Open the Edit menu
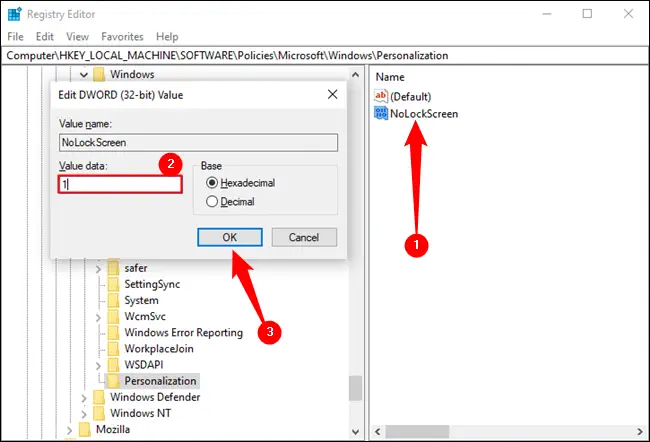Screen dimensions: 650x442 pyautogui.click(x=45, y=36)
